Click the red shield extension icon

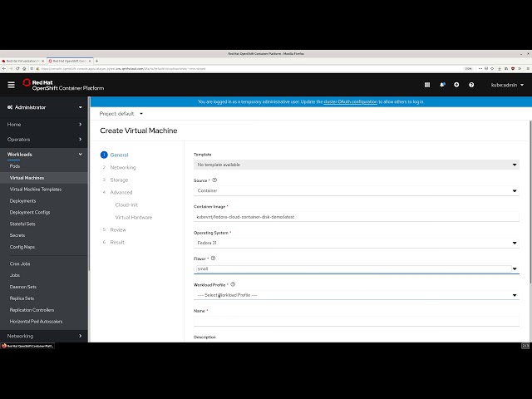coord(513,68)
